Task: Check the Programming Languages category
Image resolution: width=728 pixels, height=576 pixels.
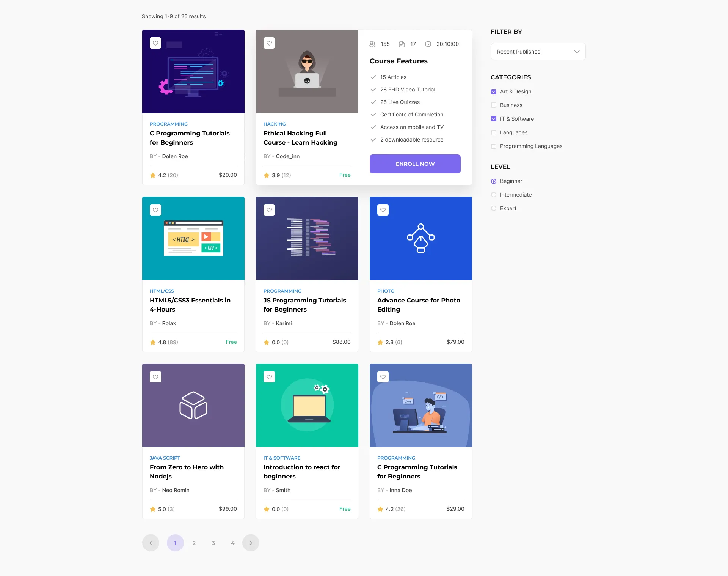Action: pos(494,146)
